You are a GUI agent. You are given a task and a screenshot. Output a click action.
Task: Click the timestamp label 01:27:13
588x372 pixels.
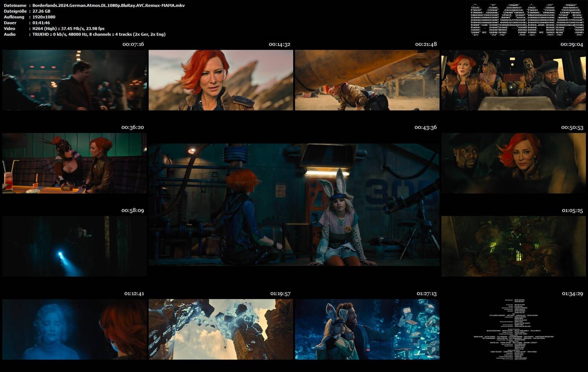pos(427,294)
